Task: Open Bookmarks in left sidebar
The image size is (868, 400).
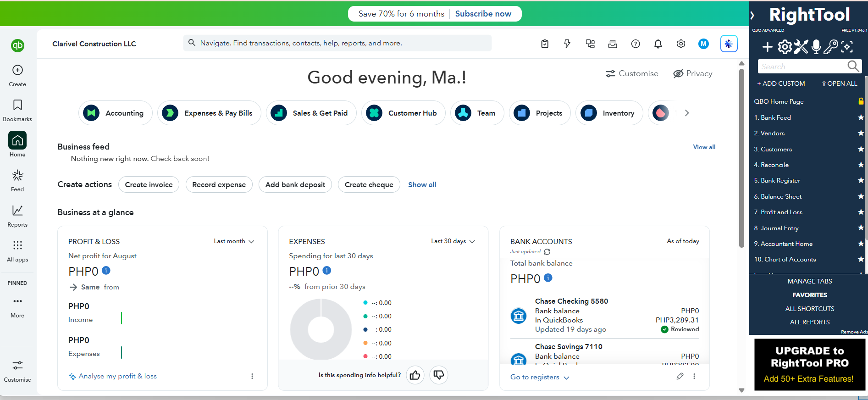Action: click(17, 111)
